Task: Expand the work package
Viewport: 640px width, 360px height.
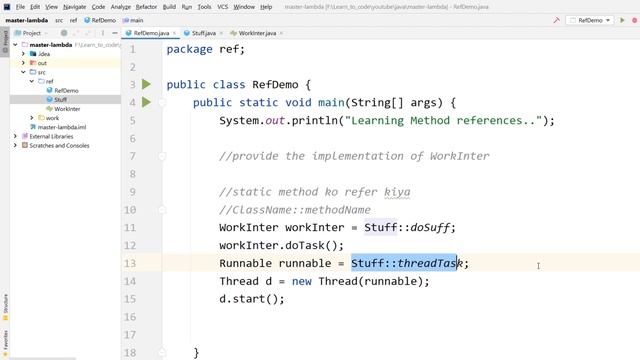Action: 32,118
